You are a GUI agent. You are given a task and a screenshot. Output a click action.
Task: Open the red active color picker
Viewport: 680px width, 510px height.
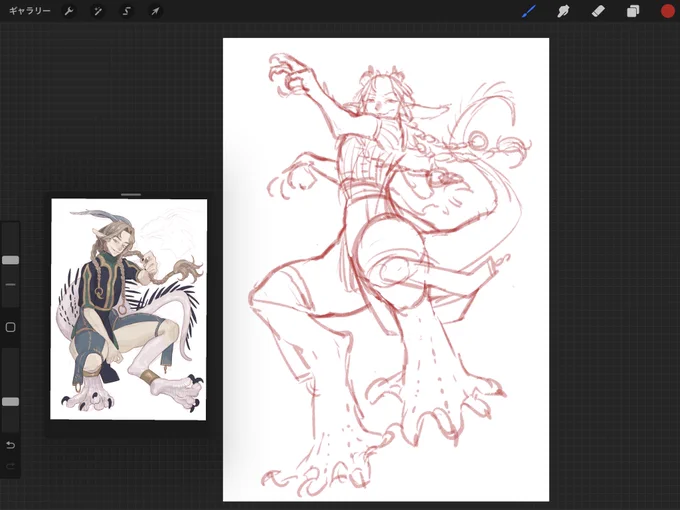tap(668, 11)
